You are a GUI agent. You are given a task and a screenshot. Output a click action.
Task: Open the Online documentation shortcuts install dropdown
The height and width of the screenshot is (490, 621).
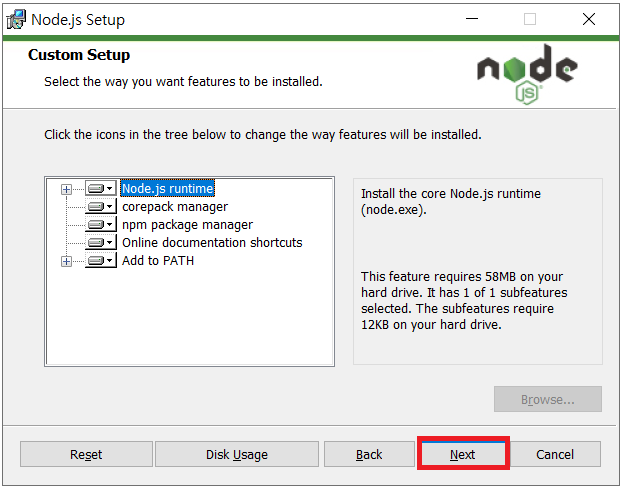click(x=101, y=242)
